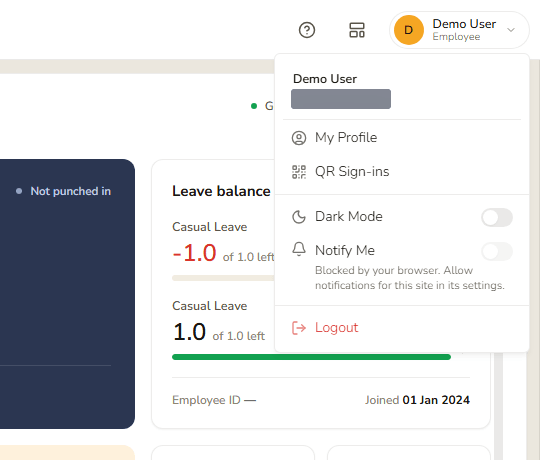Open My Profile from the menu
The height and width of the screenshot is (460, 540).
point(402,138)
